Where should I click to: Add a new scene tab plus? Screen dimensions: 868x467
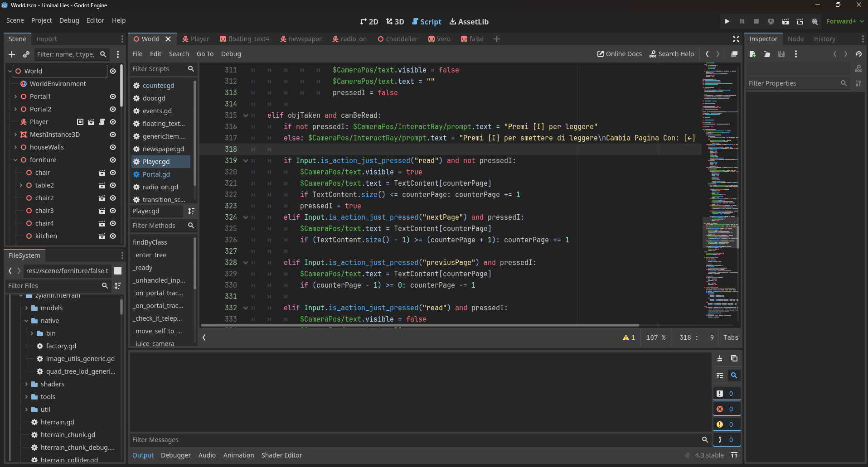coord(497,39)
